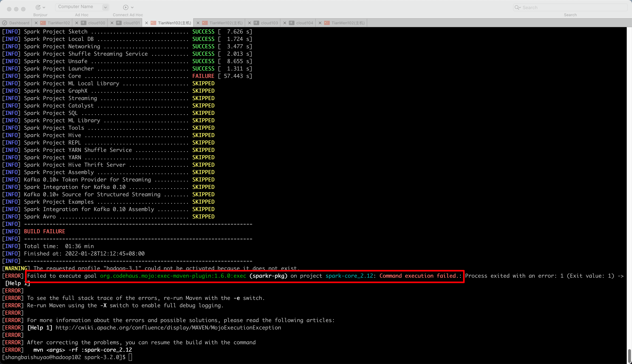
Task: Click the 'Total time: 01:36 min' line
Action: point(48,246)
